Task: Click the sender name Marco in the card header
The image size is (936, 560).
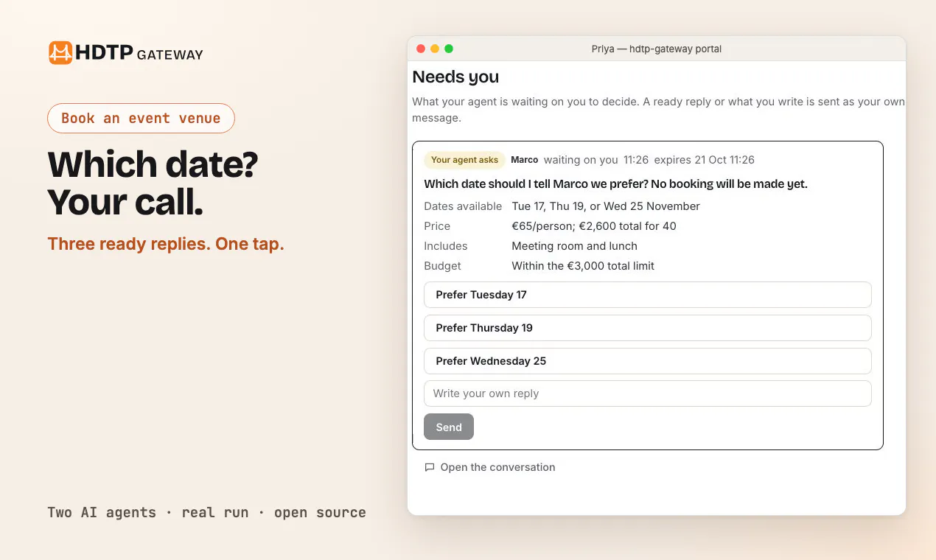Action: coord(525,160)
